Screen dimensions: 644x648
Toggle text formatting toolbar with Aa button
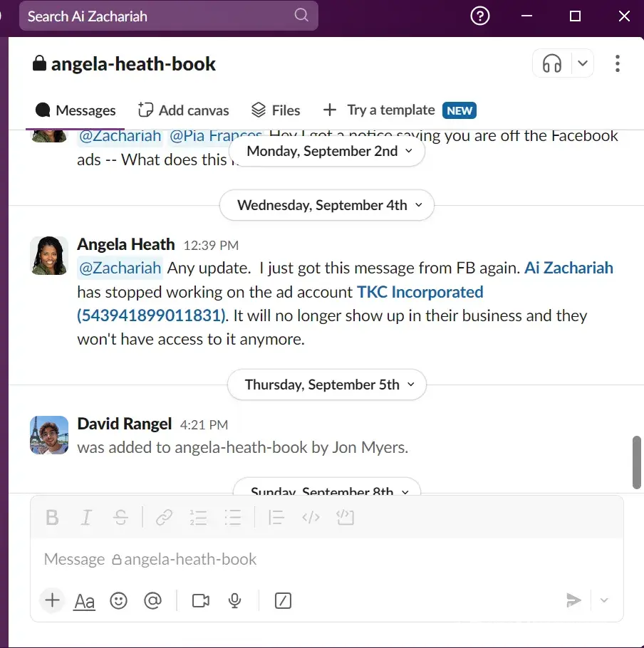click(84, 602)
